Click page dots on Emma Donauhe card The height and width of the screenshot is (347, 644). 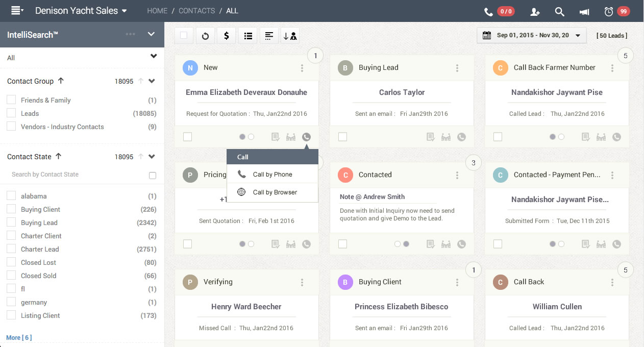[x=246, y=137]
